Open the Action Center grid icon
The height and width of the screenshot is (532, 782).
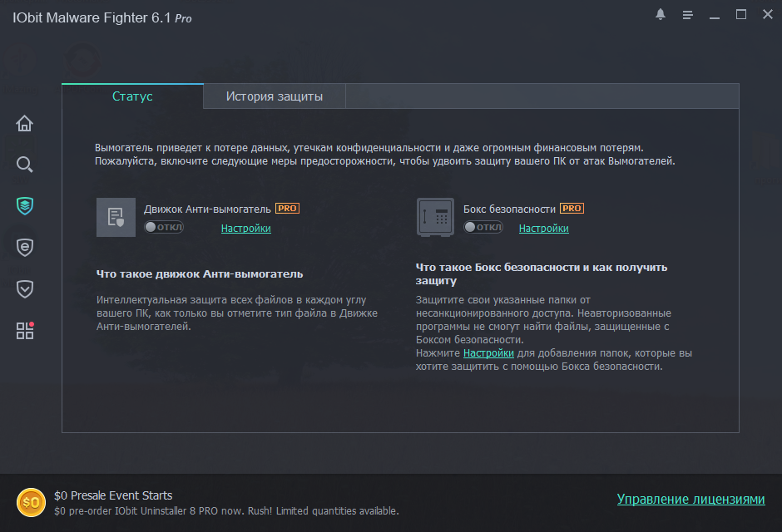[25, 330]
